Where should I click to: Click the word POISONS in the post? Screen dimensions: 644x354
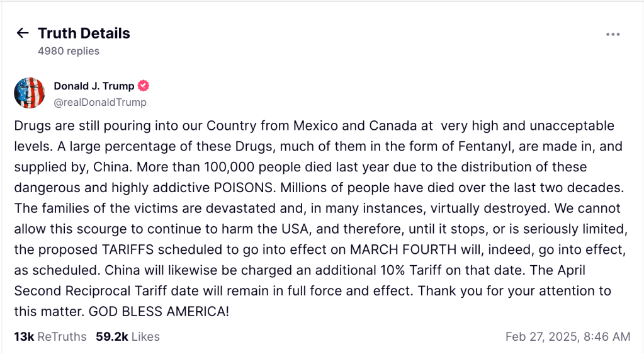coord(242,188)
